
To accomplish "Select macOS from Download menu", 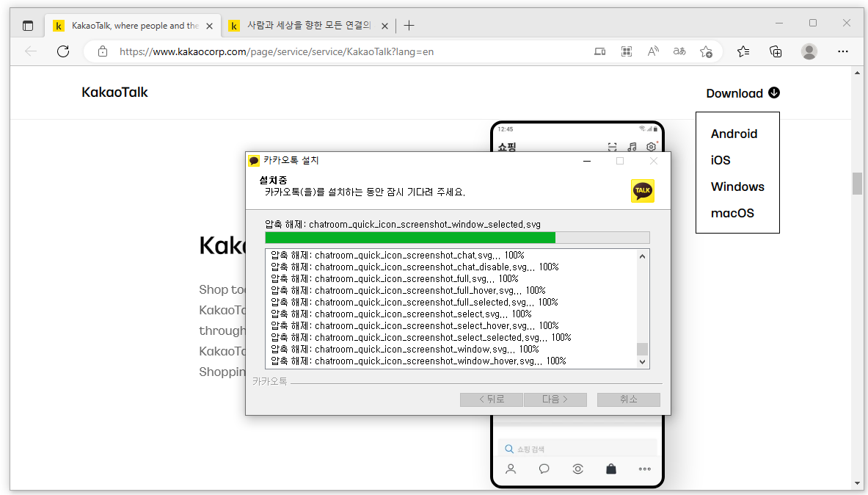I will [x=732, y=213].
